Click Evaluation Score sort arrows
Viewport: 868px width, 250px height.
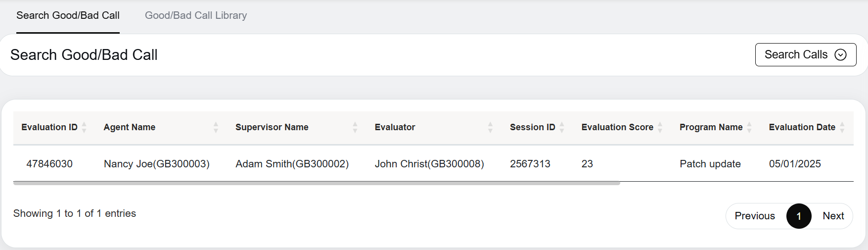click(x=660, y=127)
